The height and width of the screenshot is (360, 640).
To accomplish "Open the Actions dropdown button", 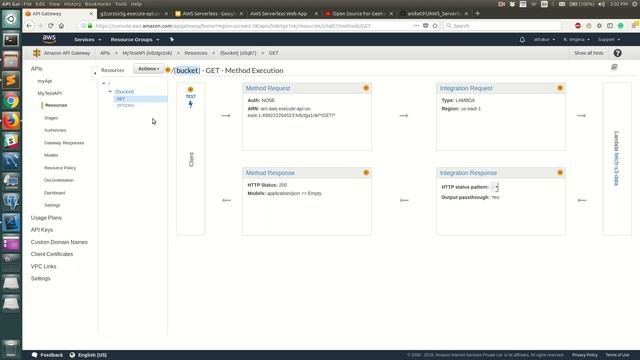I will click(148, 69).
